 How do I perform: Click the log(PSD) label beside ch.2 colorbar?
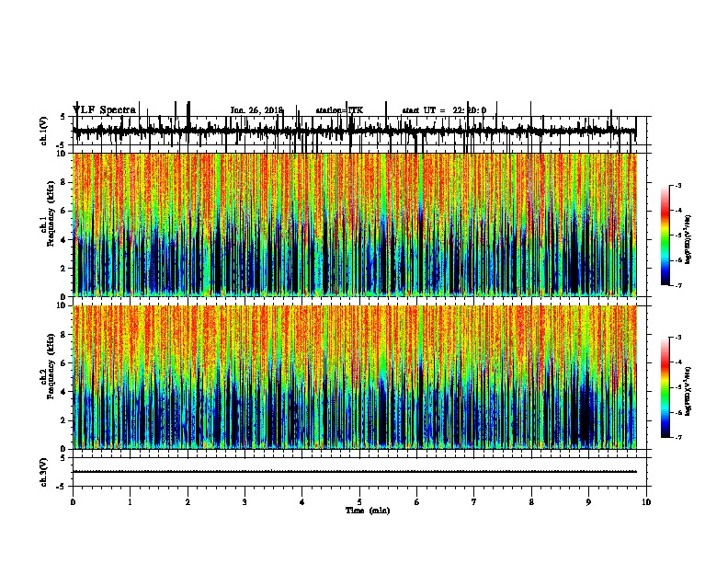(688, 391)
